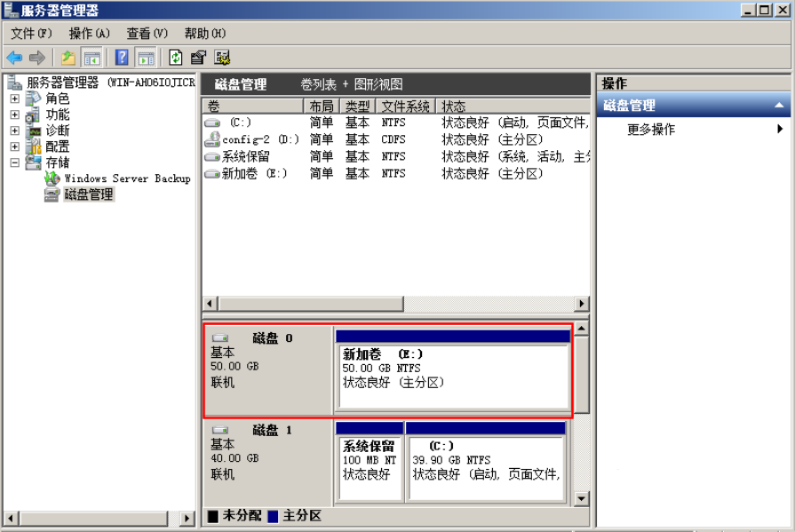The image size is (795, 532).
Task: Select the Windows Server Backup icon
Action: coord(52,179)
